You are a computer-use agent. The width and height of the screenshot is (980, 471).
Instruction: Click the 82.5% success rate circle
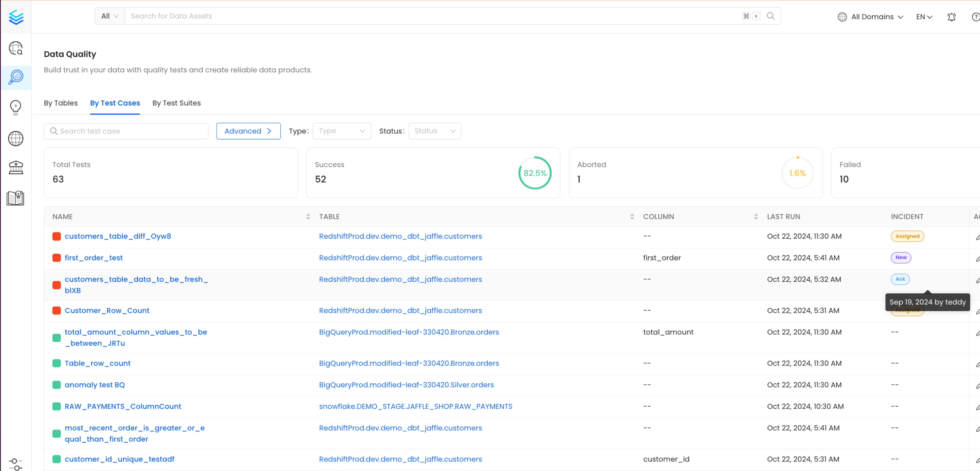pos(535,173)
